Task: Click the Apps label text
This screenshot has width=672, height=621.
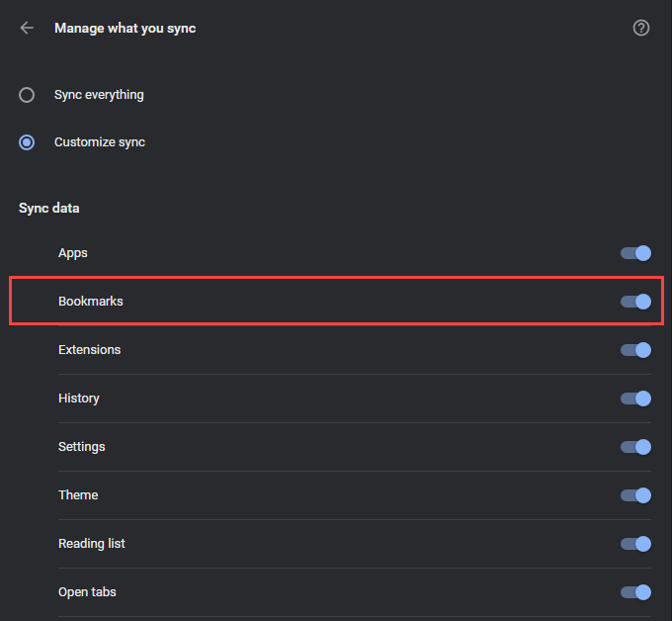Action: coord(73,253)
